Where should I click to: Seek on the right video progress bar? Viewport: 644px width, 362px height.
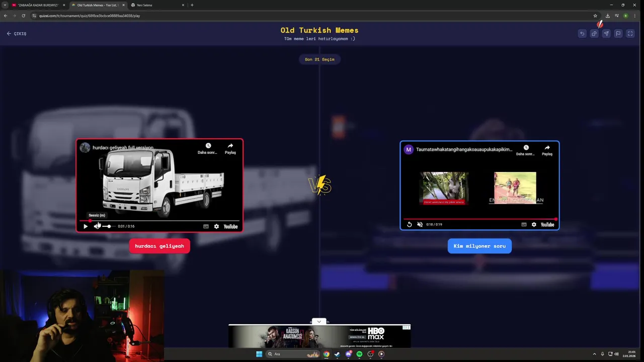479,219
